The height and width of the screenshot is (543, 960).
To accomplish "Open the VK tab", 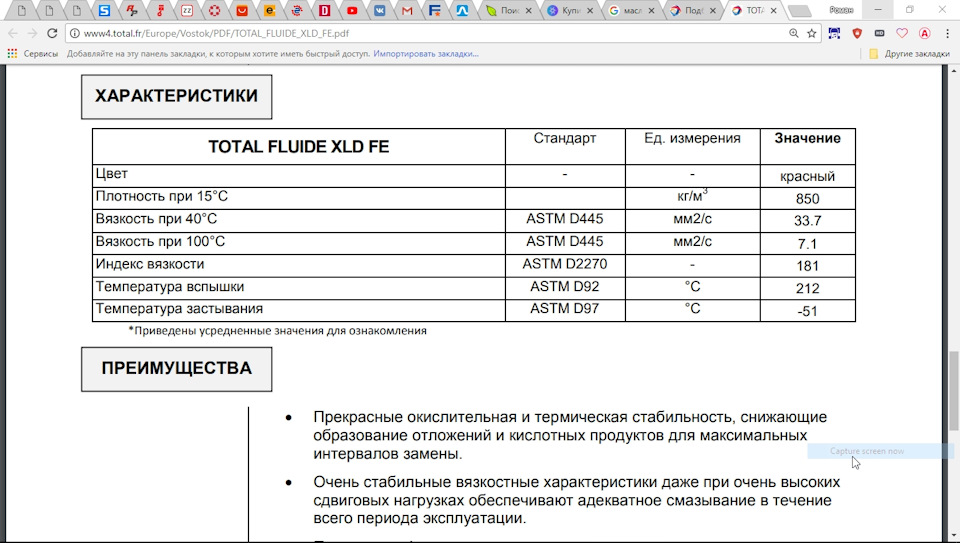I will [380, 10].
